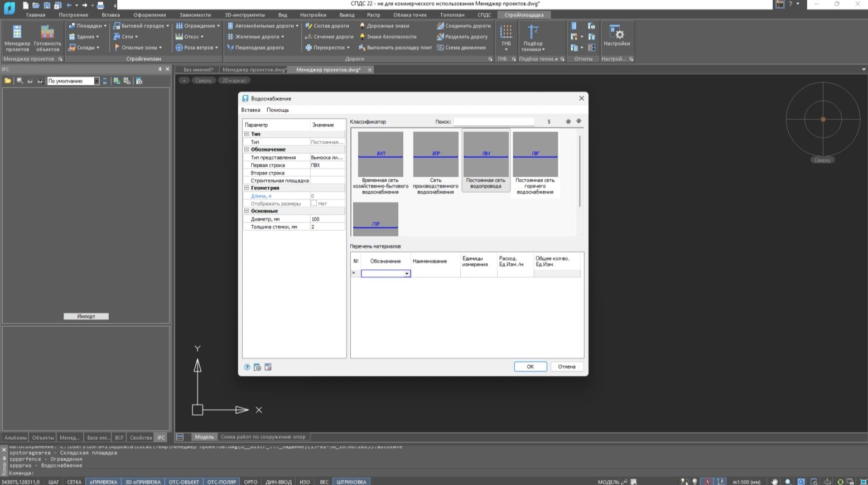Collapse the Обозначение property group
The width and height of the screenshot is (868, 485).
[247, 149]
